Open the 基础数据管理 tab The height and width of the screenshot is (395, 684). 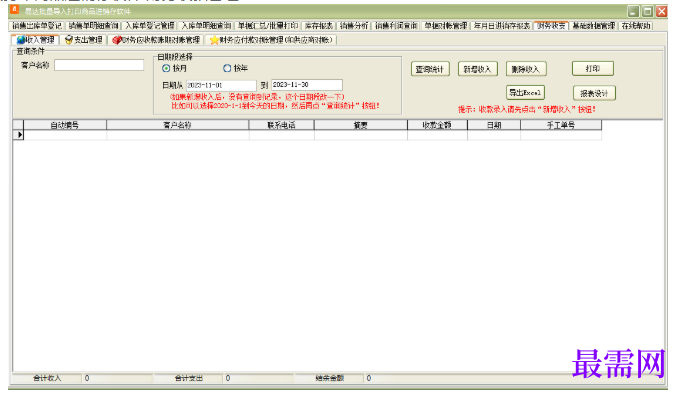click(593, 26)
